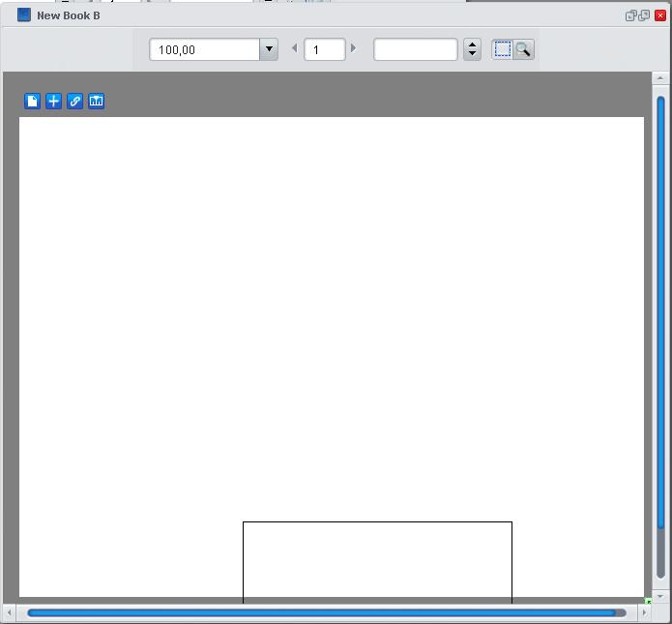This screenshot has height=624, width=672.
Task: Open the zoom level dropdown arrow
Action: [x=269, y=49]
